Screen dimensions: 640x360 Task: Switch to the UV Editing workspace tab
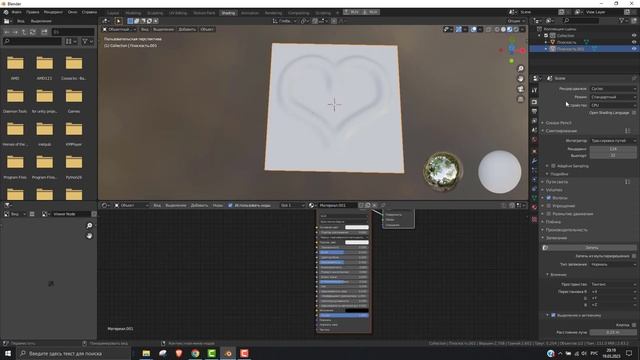click(x=178, y=13)
